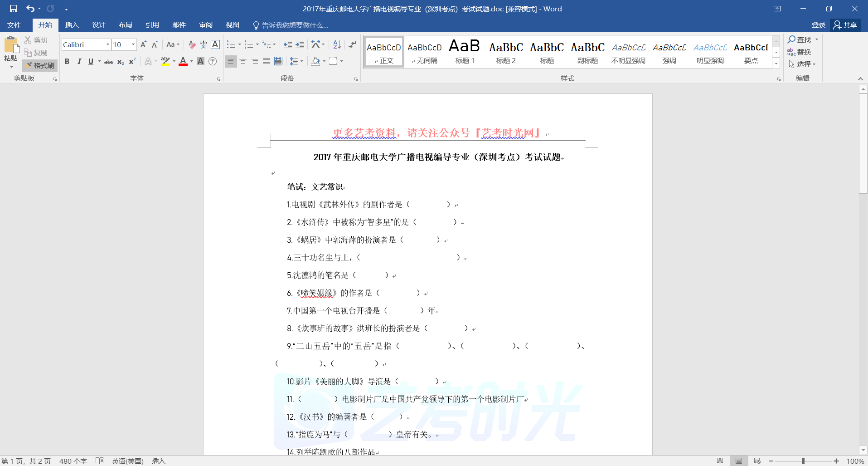The height and width of the screenshot is (466, 868).
Task: Click the Sort (A-Z) icon
Action: click(x=337, y=44)
